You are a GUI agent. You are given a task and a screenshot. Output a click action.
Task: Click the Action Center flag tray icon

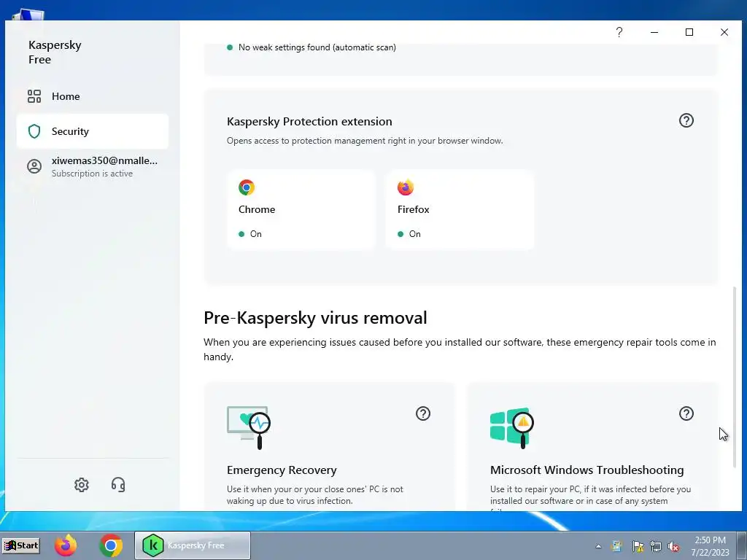pos(638,546)
